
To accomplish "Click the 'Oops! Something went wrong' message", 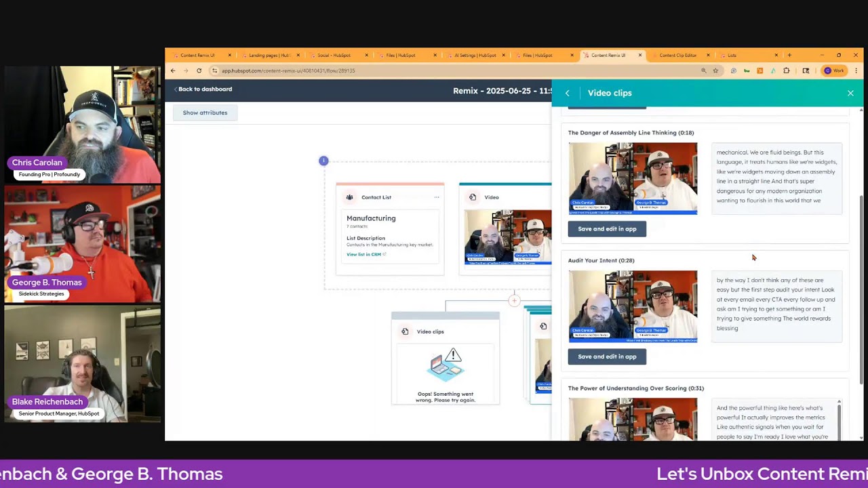I will [446, 397].
